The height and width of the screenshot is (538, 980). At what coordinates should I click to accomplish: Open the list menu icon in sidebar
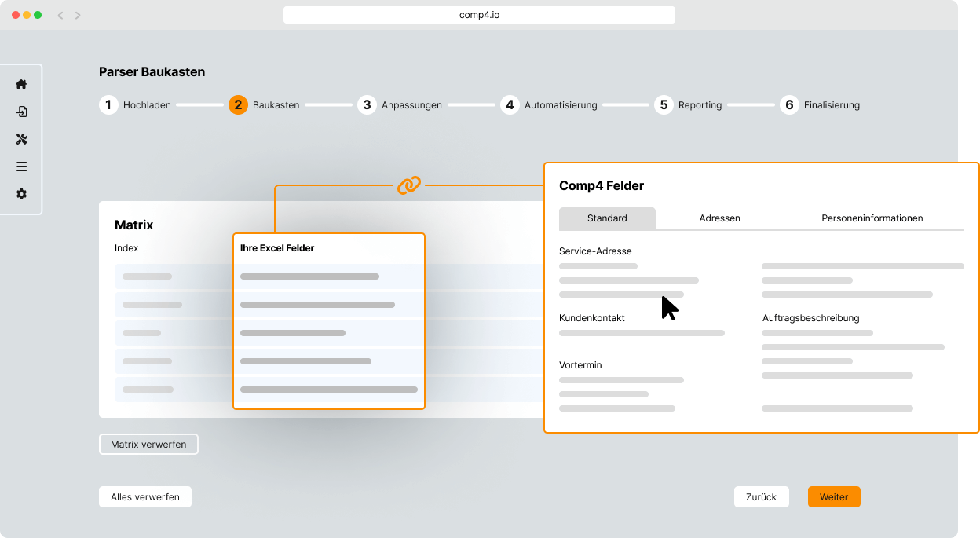pos(21,167)
